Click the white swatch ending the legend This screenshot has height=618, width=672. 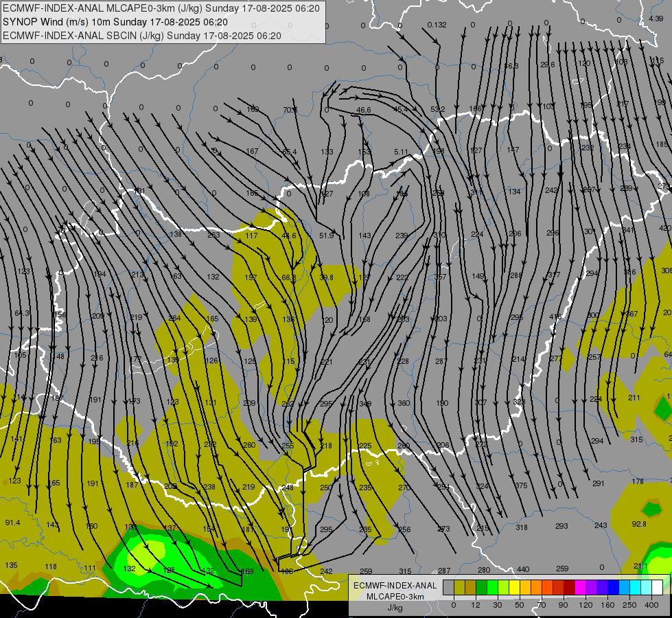(x=658, y=587)
